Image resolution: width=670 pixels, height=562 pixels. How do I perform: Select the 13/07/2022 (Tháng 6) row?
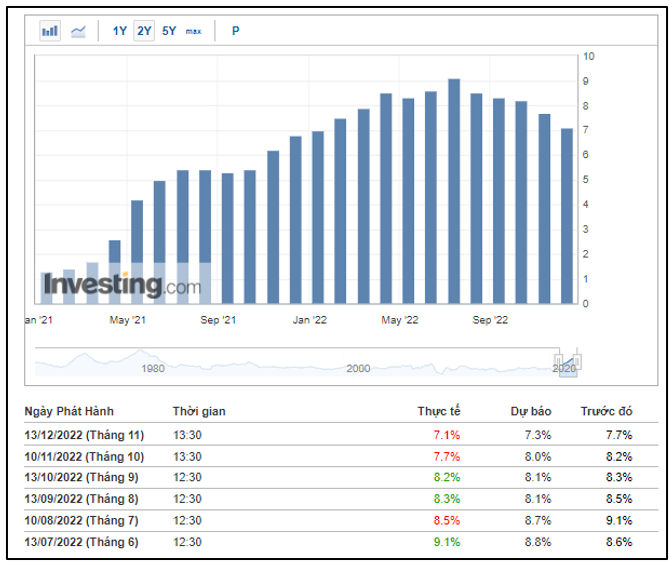click(81, 541)
